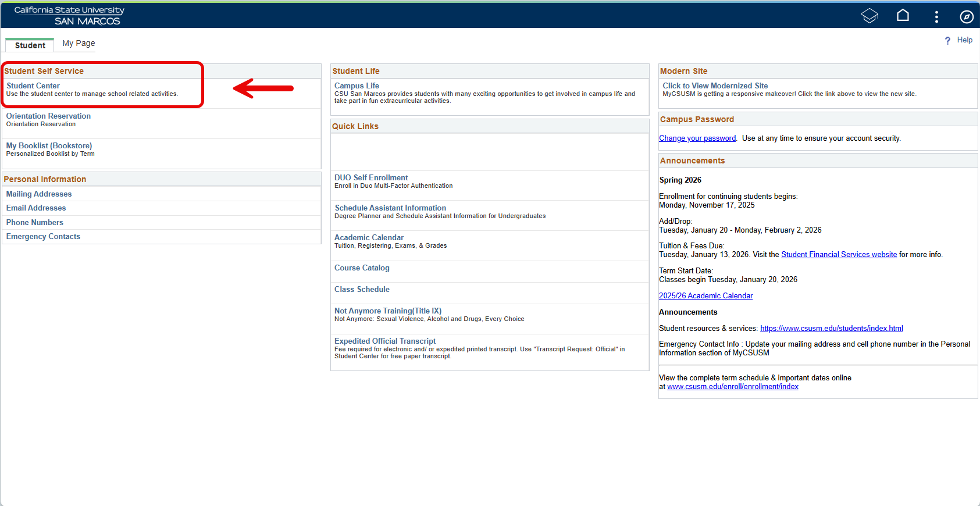Screen dimensions: 980x506
Task: Select the Student tab
Action: point(30,45)
